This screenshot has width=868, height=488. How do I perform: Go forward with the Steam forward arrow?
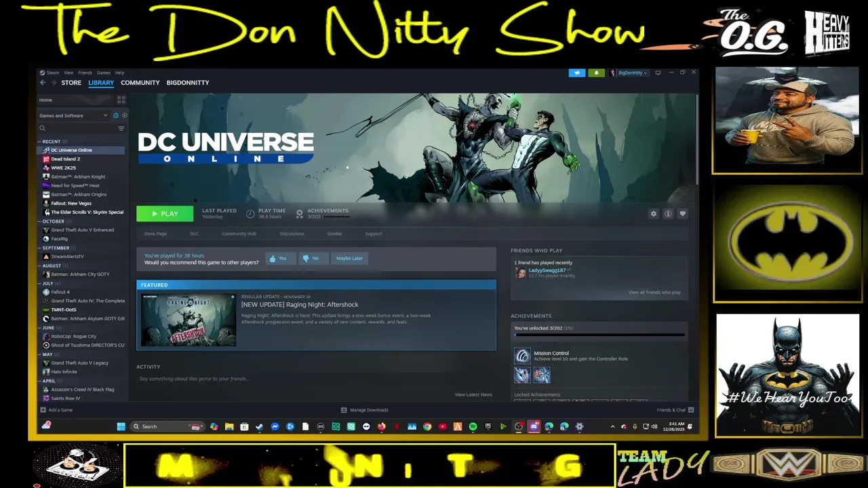(53, 83)
